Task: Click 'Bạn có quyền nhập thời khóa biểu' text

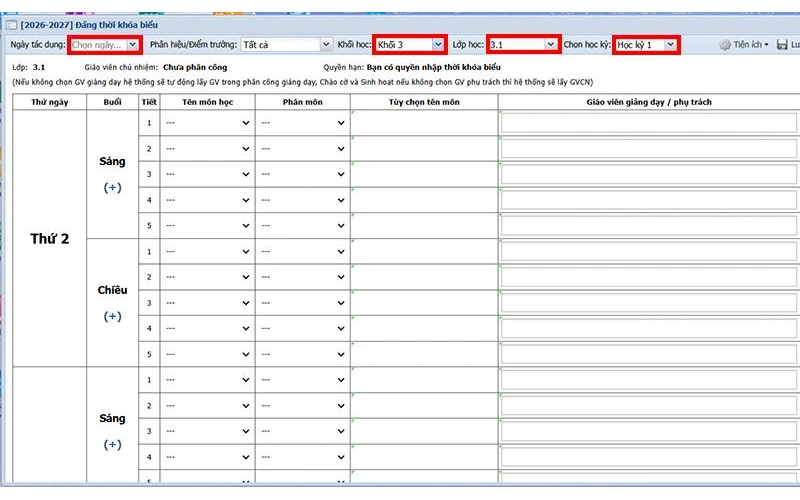Action: [x=433, y=67]
